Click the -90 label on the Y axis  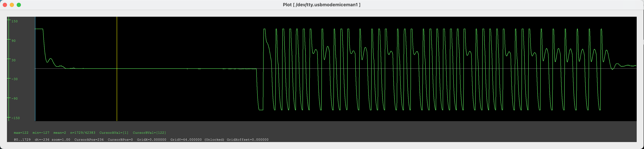14,99
